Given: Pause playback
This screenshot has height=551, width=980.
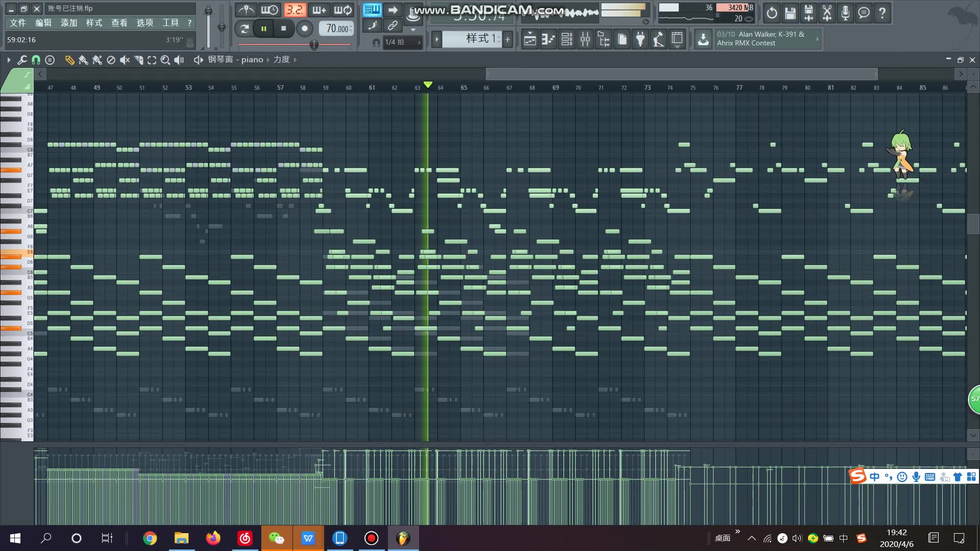Looking at the screenshot, I should tap(263, 29).
